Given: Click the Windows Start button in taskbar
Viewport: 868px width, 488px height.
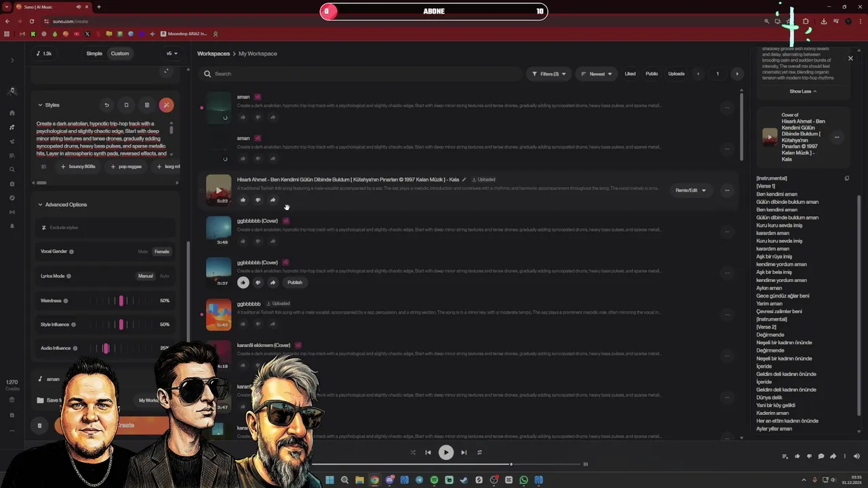Looking at the screenshot, I should coord(330,480).
